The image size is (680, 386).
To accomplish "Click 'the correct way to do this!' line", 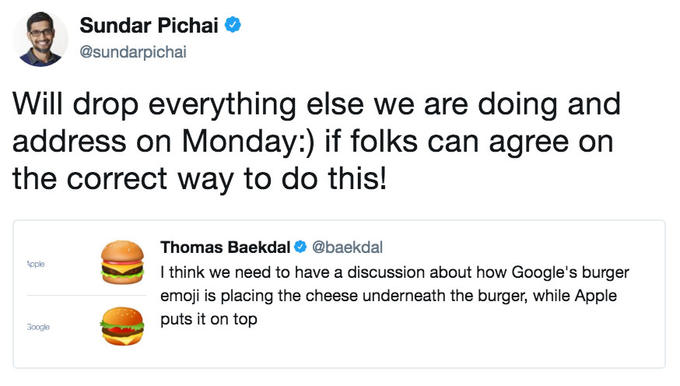I will tap(199, 179).
